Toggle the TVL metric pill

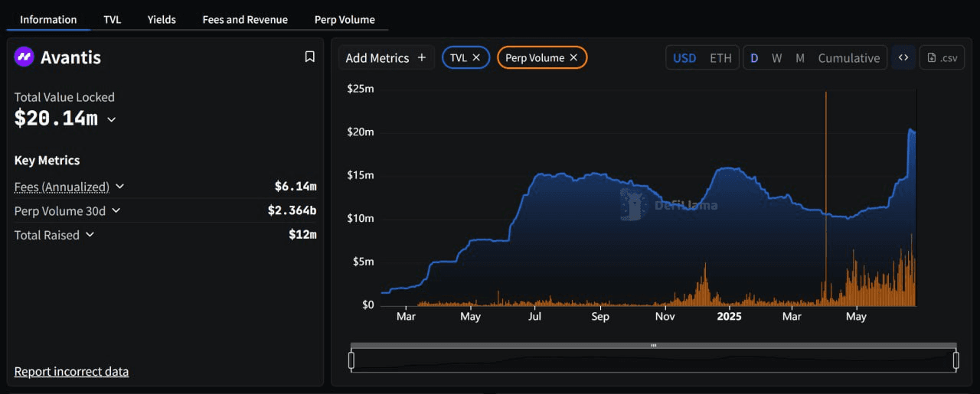[465, 57]
